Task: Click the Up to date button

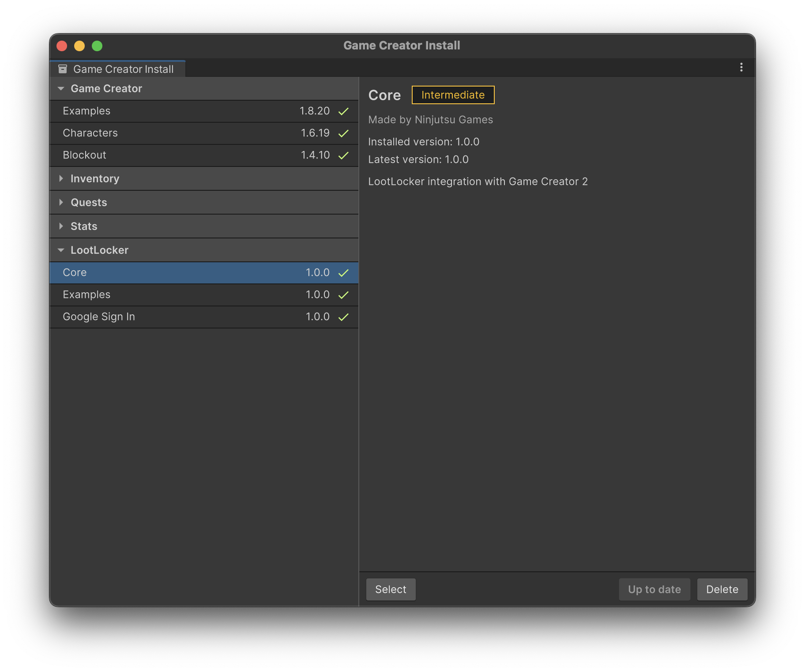Action: 654,589
